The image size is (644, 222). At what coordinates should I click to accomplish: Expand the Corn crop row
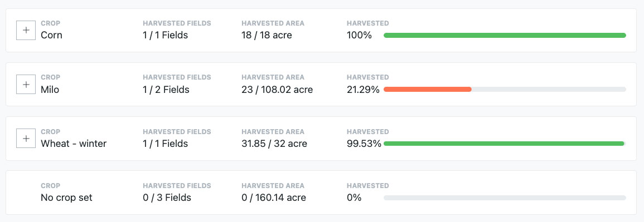point(26,30)
